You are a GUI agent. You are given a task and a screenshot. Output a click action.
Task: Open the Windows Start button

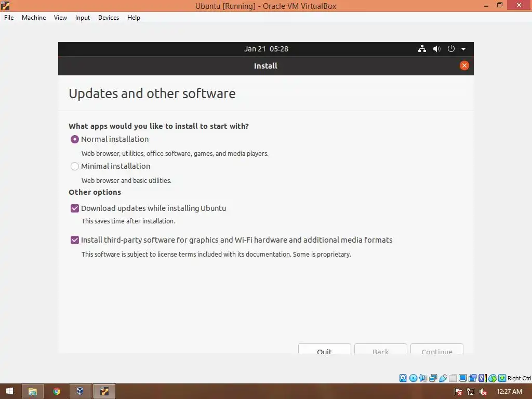9,391
